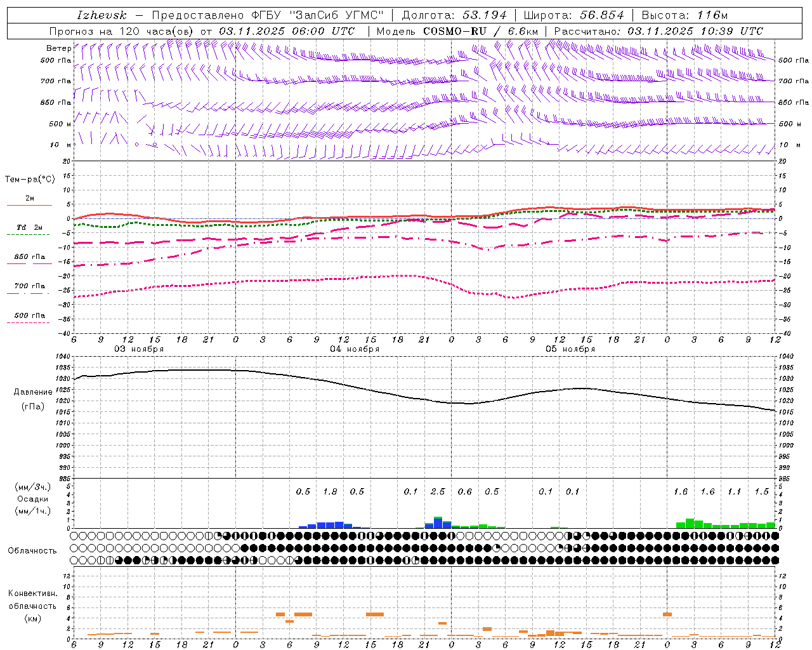The image size is (812, 650).
Task: Click the "2м" temperature legend entry
Action: pyautogui.click(x=30, y=199)
